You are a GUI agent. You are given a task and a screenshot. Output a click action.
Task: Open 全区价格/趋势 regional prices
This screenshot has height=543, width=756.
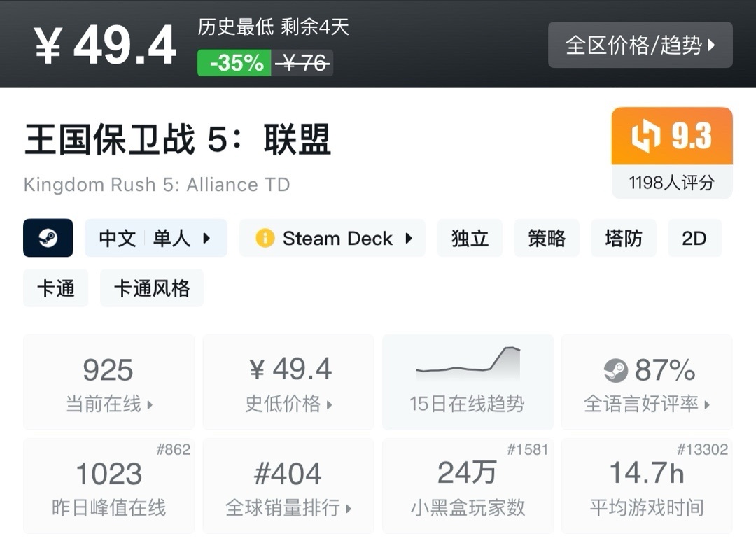click(640, 45)
